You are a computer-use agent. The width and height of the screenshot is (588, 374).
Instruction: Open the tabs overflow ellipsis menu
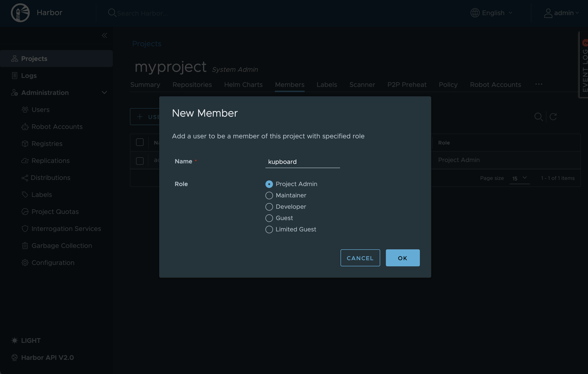(x=538, y=84)
